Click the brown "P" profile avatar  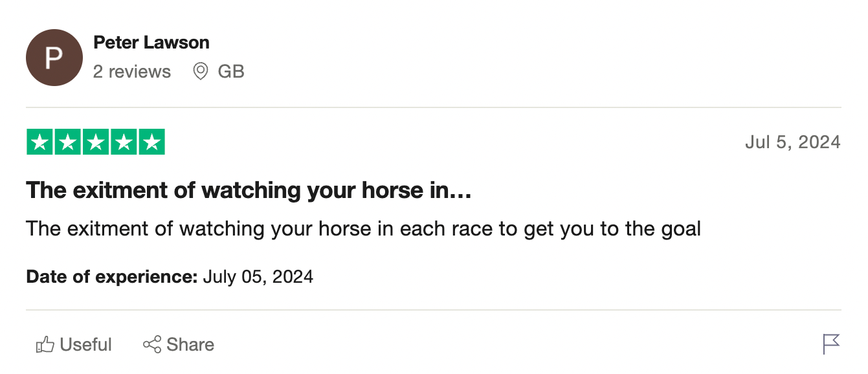pos(54,58)
